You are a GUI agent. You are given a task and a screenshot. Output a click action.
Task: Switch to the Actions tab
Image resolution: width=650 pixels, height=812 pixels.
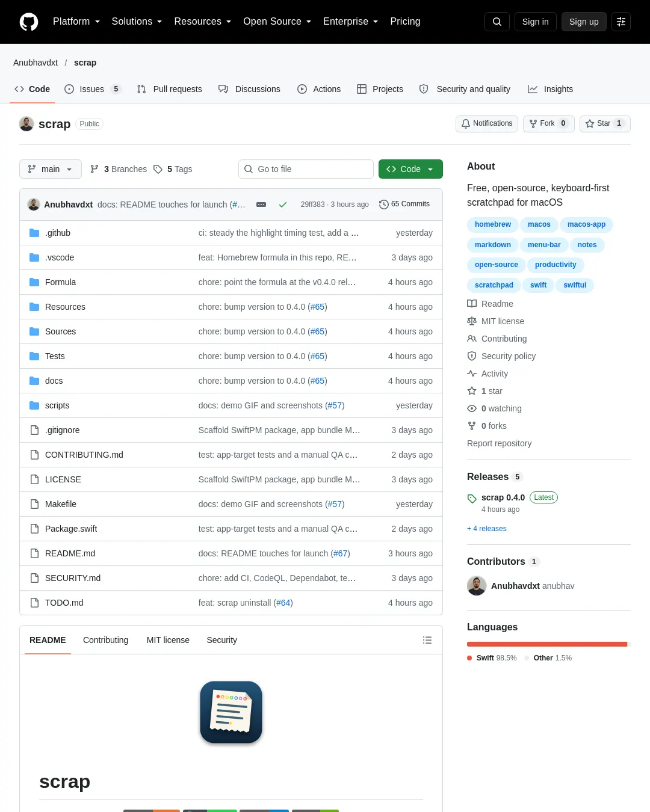click(x=319, y=89)
